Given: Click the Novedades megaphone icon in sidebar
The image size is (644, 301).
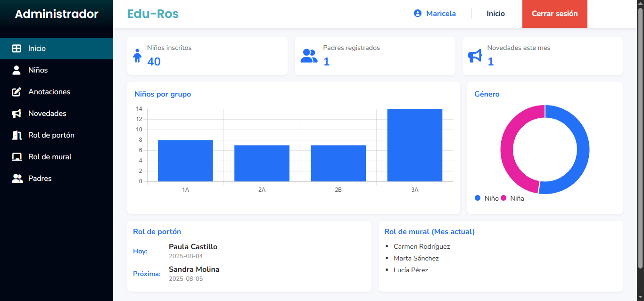Looking at the screenshot, I should click(17, 114).
